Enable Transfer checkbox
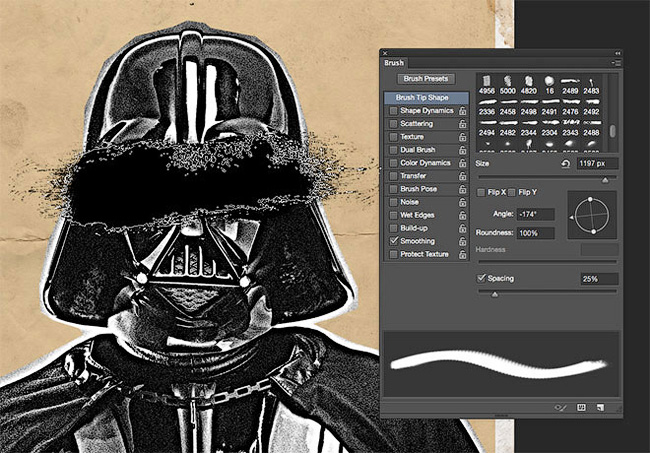The height and width of the screenshot is (453, 650). click(x=393, y=176)
